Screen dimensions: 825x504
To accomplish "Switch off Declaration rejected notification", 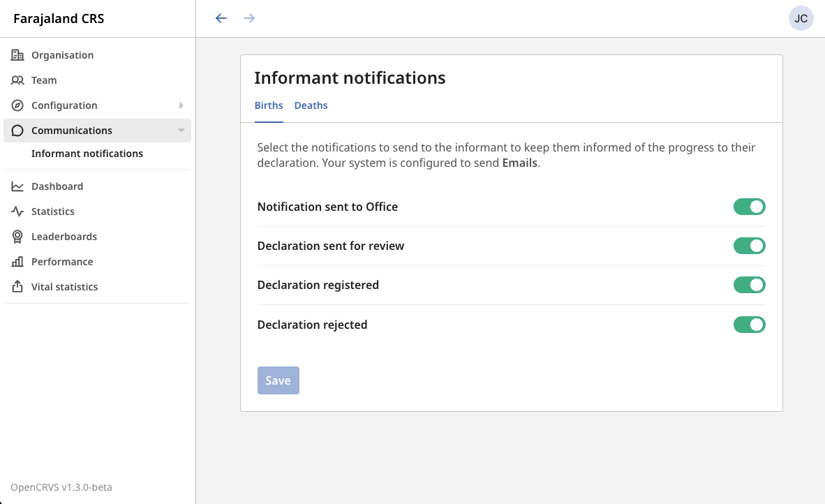I will coord(749,325).
